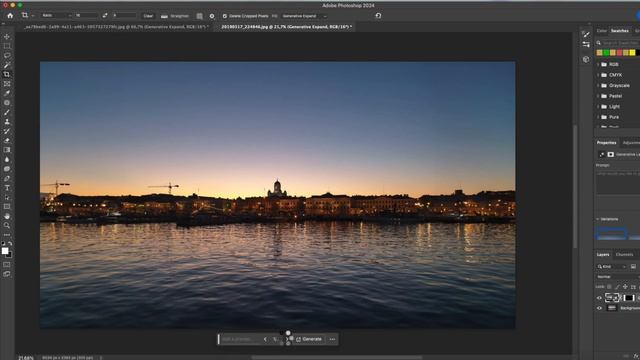Click the Straighten tool icon
The height and width of the screenshot is (360, 640).
point(164,16)
